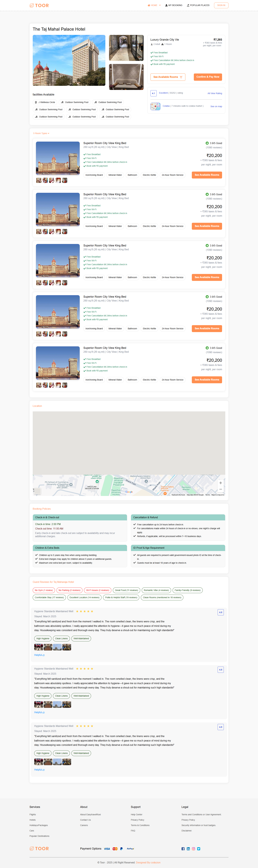
Task: Toggle the Romantic Vibe review tag
Action: [x=156, y=590]
